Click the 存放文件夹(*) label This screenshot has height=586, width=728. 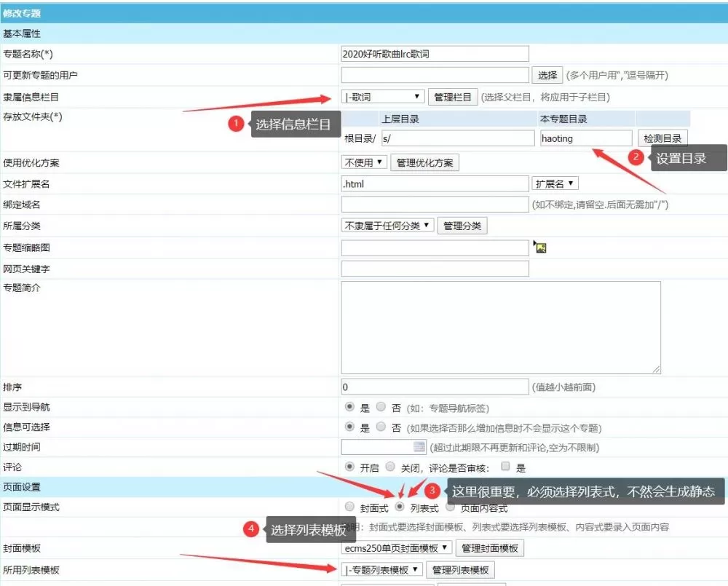click(33, 116)
